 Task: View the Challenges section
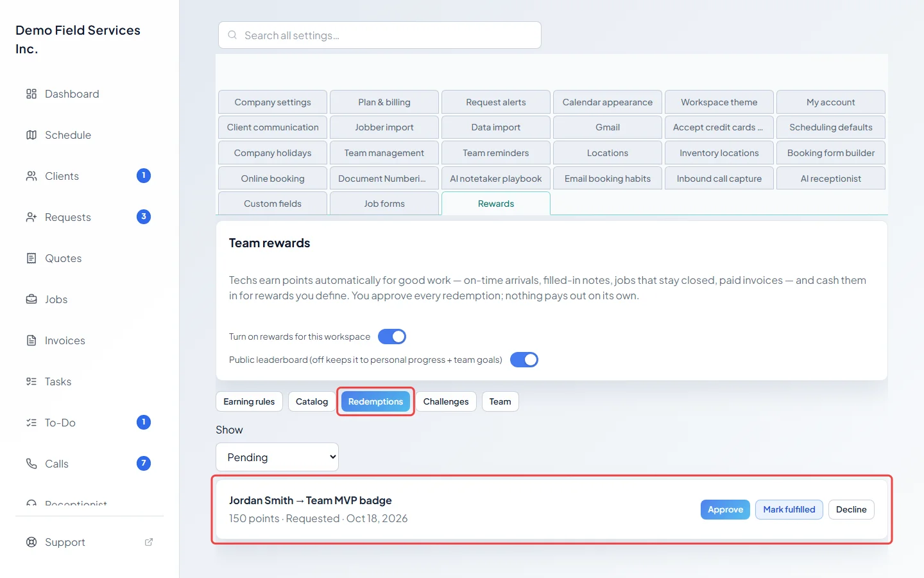[446, 401]
